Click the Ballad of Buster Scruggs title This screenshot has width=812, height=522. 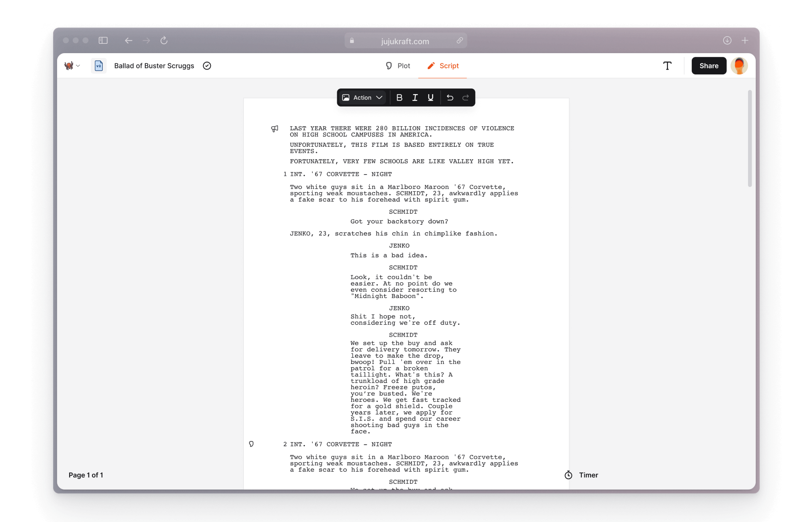(154, 66)
